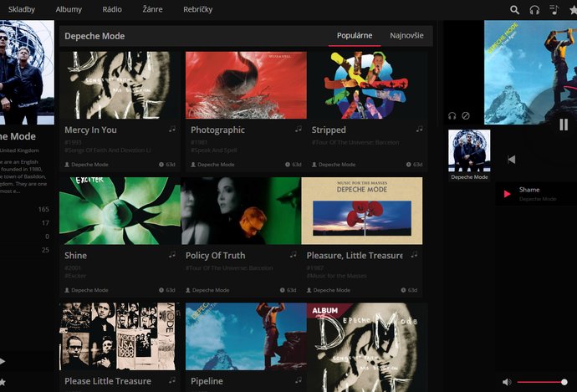Click the artist person icon on Policy Of Truth
The width and height of the screenshot is (577, 392).
click(x=188, y=290)
